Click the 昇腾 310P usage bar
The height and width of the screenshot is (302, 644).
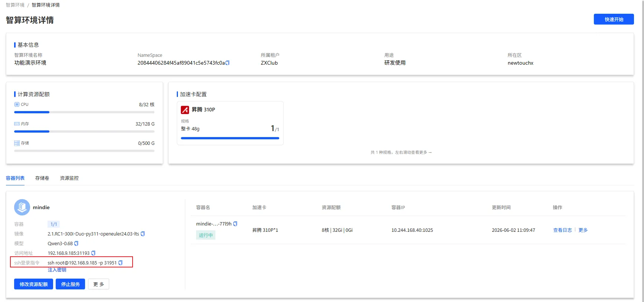230,138
